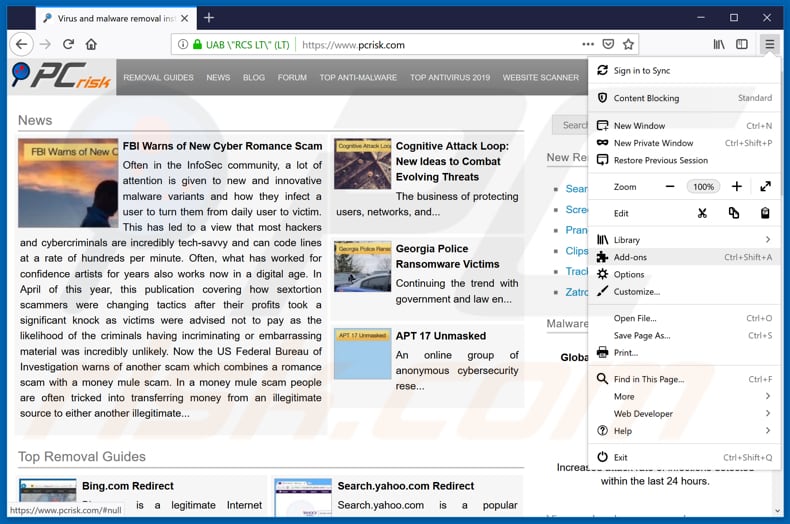Open Add-ons from the menu
The width and height of the screenshot is (790, 524).
pyautogui.click(x=684, y=257)
